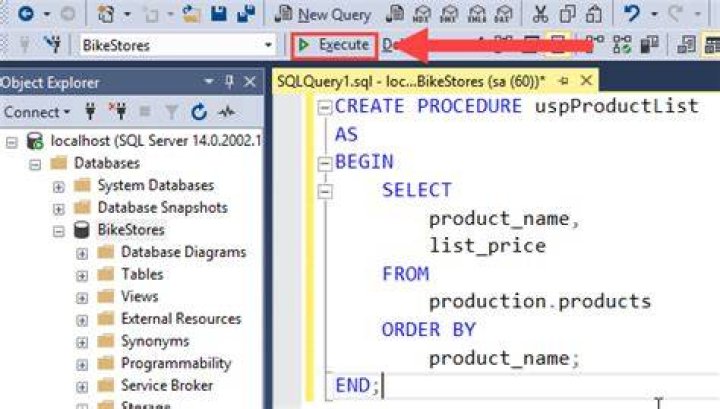Expand the Tables folder
The image size is (720, 409).
[x=82, y=275]
